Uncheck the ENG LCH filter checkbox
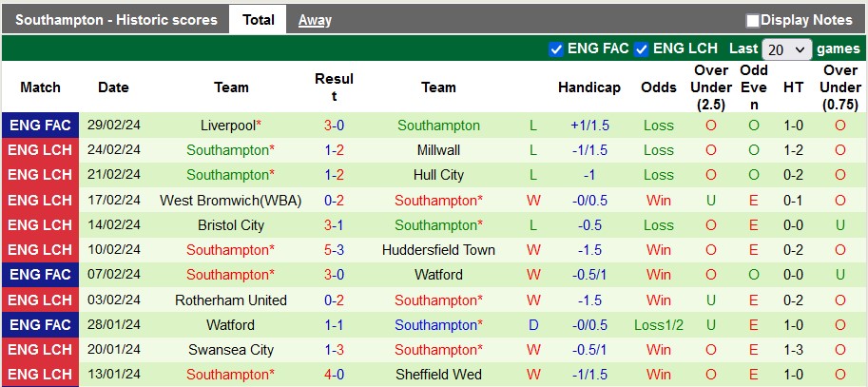868x387 pixels. click(x=642, y=49)
